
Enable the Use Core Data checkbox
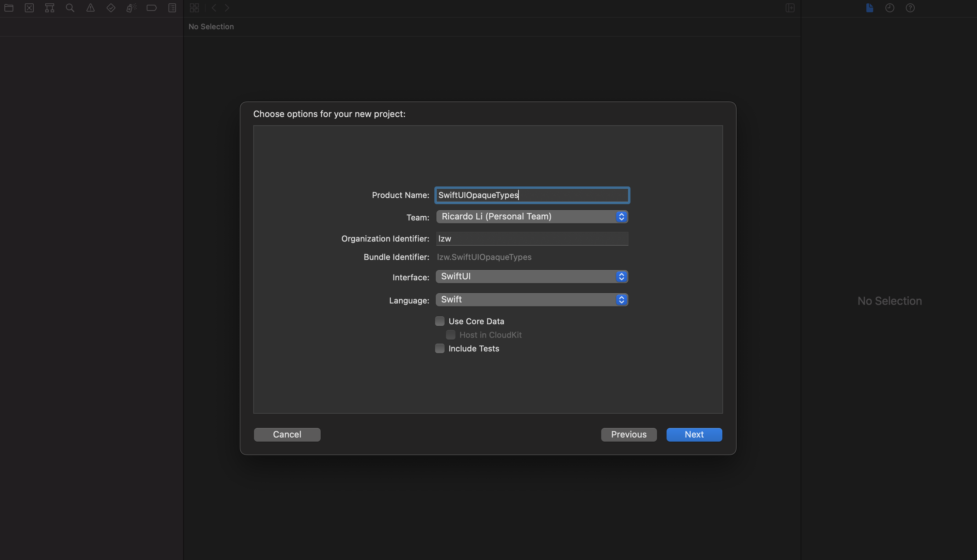click(x=439, y=321)
